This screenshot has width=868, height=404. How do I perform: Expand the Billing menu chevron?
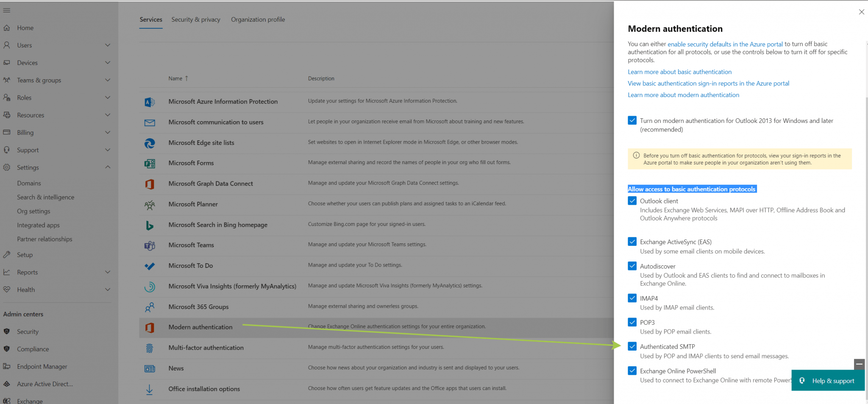point(108,132)
